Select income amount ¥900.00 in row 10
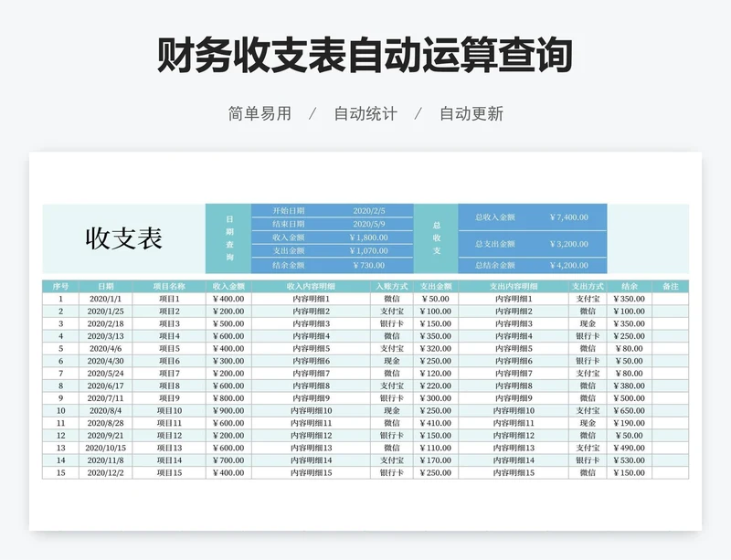Screen dimensions: 731x560 (x=228, y=411)
